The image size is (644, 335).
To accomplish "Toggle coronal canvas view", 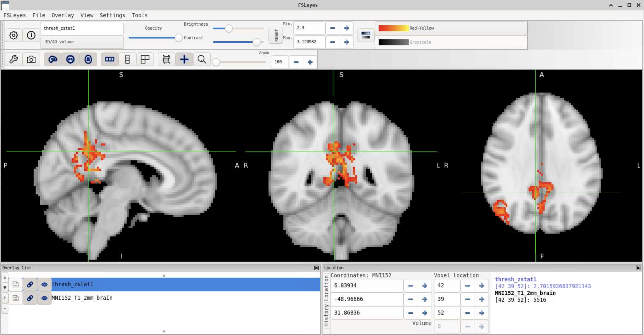I will coord(71,60).
